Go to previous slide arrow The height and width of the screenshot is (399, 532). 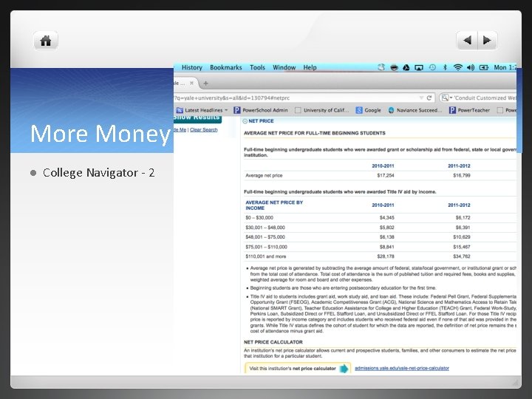pos(467,41)
